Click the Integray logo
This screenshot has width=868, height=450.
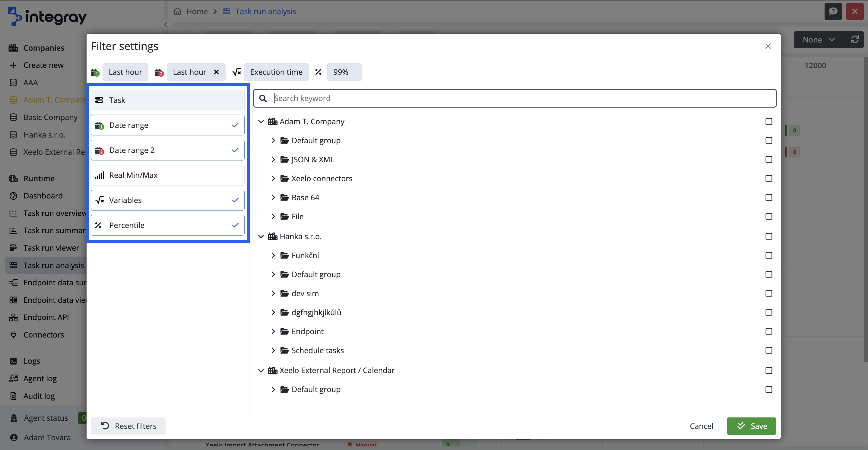(46, 16)
